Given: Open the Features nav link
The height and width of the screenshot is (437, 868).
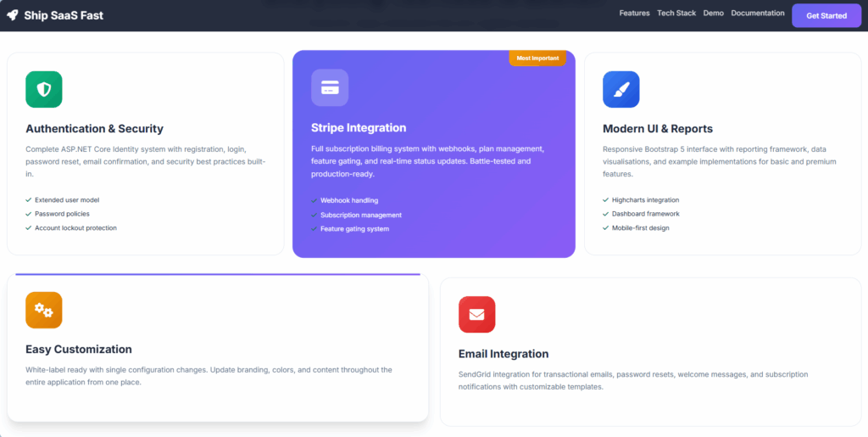Looking at the screenshot, I should click(x=634, y=14).
